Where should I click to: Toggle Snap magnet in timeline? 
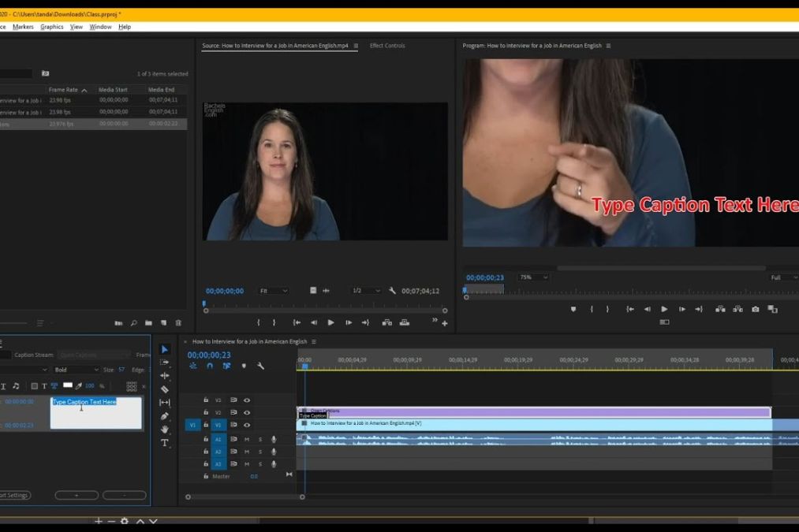tap(210, 366)
